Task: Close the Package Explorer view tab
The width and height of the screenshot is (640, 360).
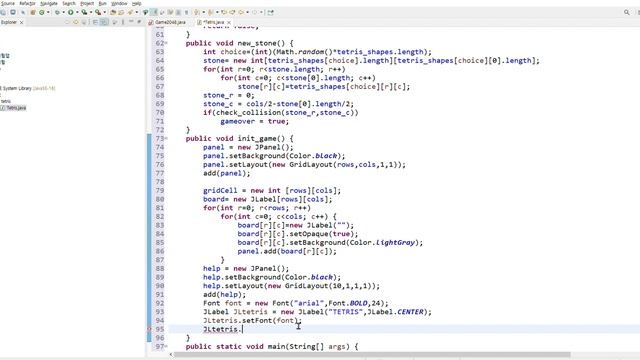Action: coord(21,22)
